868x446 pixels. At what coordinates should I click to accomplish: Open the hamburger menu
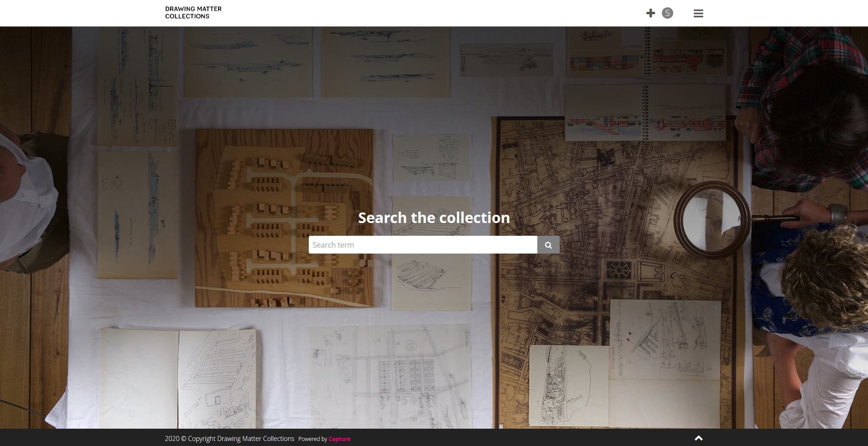pyautogui.click(x=698, y=13)
